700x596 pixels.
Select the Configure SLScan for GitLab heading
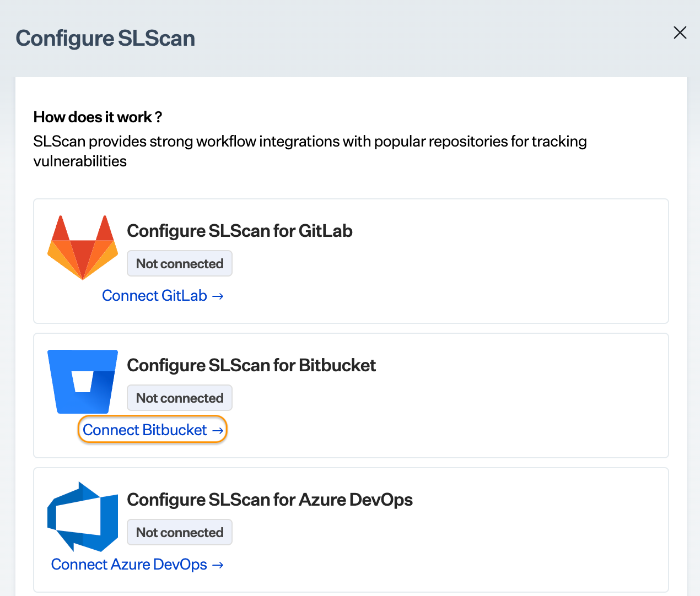240,231
